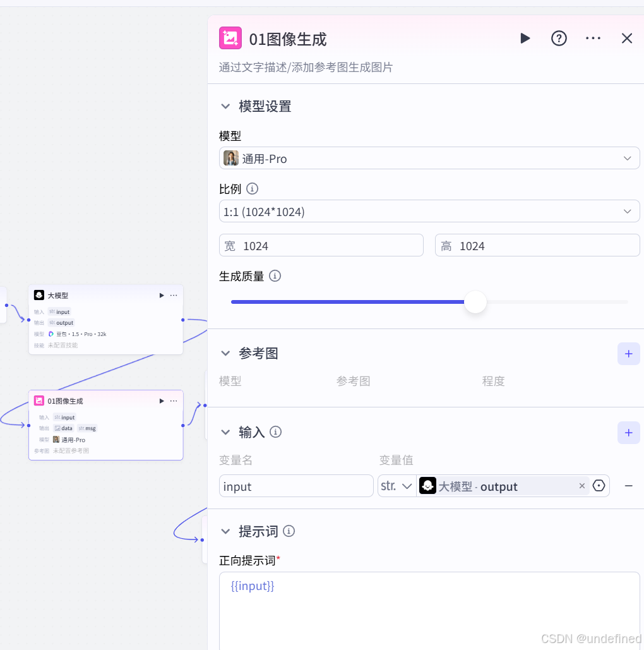This screenshot has height=650, width=644.
Task: Collapse the 模型设置 section
Action: point(225,107)
